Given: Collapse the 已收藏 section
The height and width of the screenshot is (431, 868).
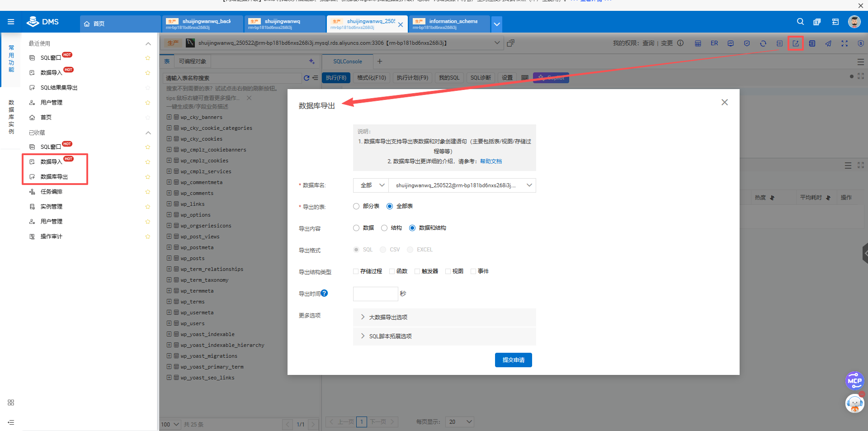Looking at the screenshot, I should pos(148,133).
